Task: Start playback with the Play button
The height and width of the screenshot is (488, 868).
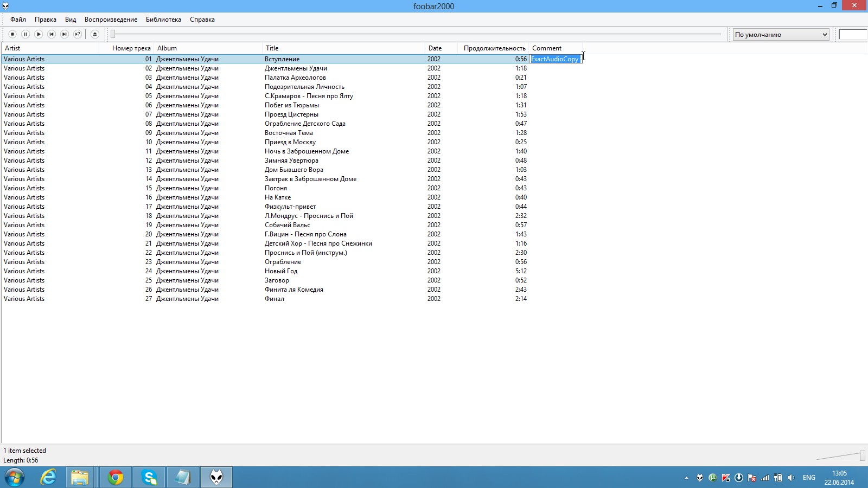Action: [x=39, y=34]
